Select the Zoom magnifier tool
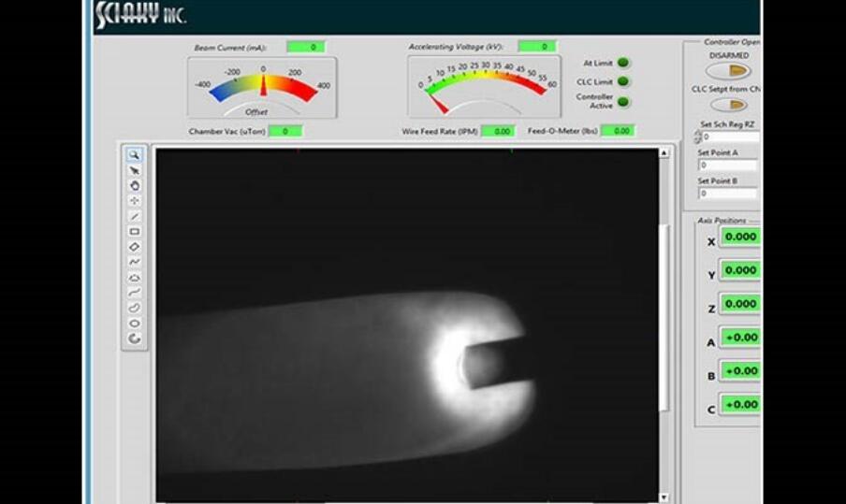 pos(135,155)
